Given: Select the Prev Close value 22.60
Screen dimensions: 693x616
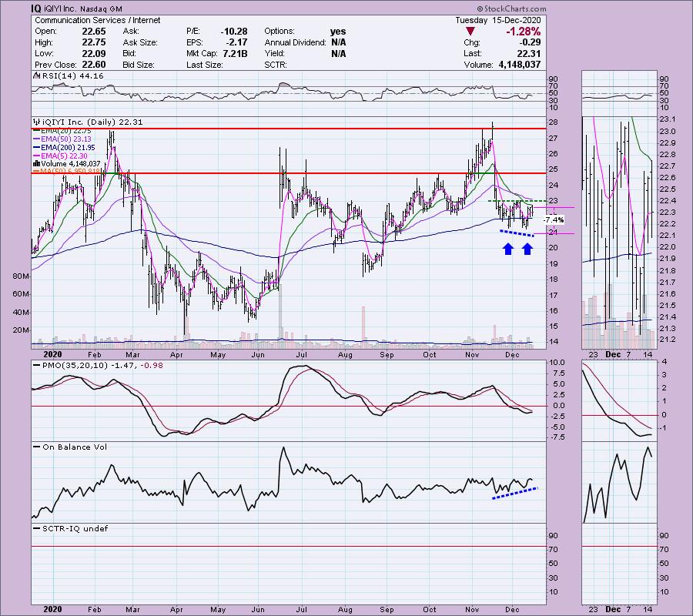Looking at the screenshot, I should (94, 65).
